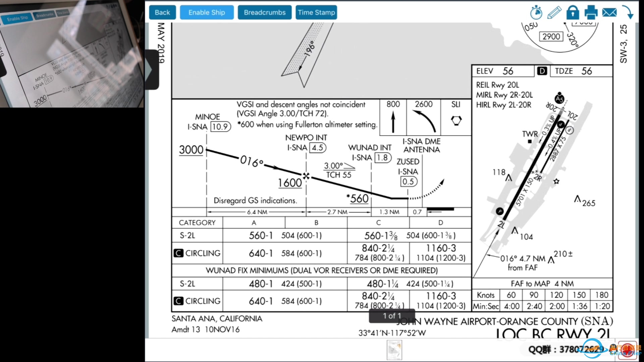Click the timer/stopwatch icon

tap(536, 12)
